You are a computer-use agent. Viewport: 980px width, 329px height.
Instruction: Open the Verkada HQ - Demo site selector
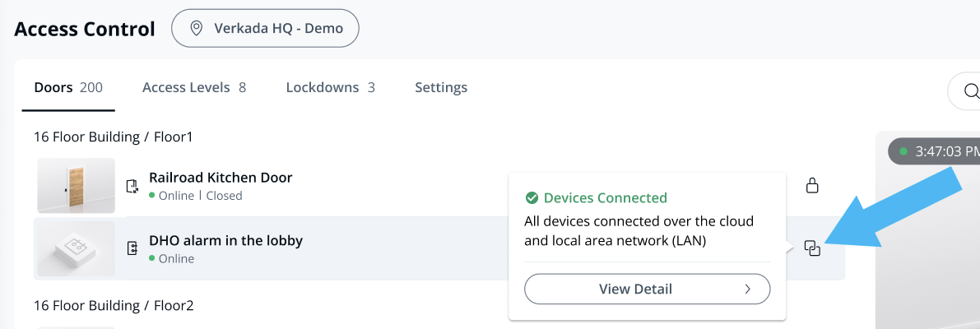(265, 29)
